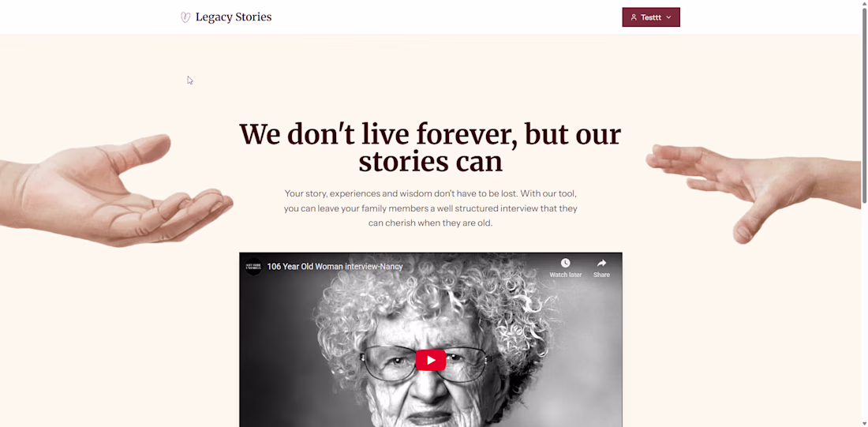Open the Testtt user menu button
The image size is (868, 427).
[x=651, y=17]
